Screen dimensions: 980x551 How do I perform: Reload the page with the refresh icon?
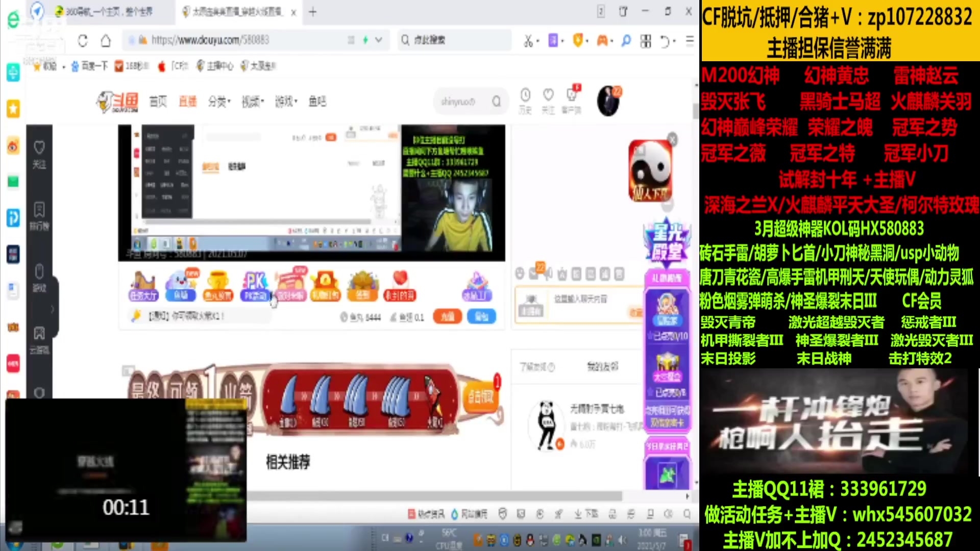[83, 40]
